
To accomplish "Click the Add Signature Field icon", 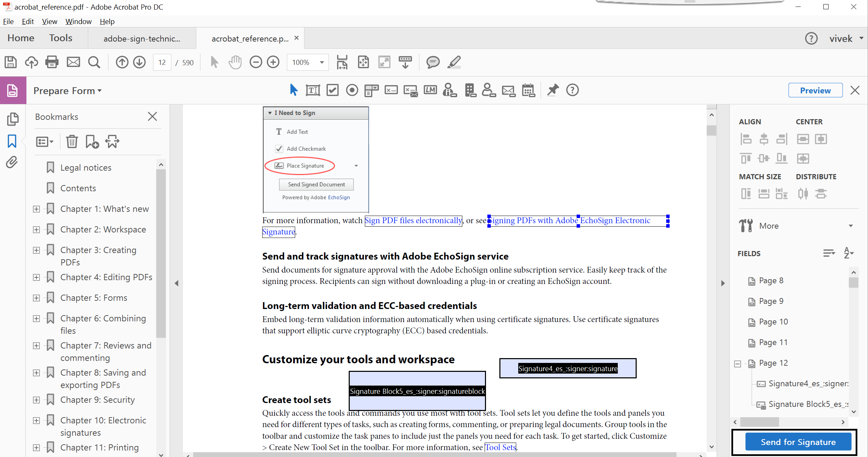I will click(391, 90).
